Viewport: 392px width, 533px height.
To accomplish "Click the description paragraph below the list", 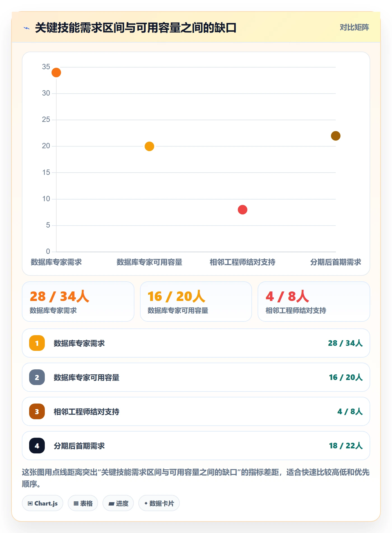I will [x=196, y=478].
